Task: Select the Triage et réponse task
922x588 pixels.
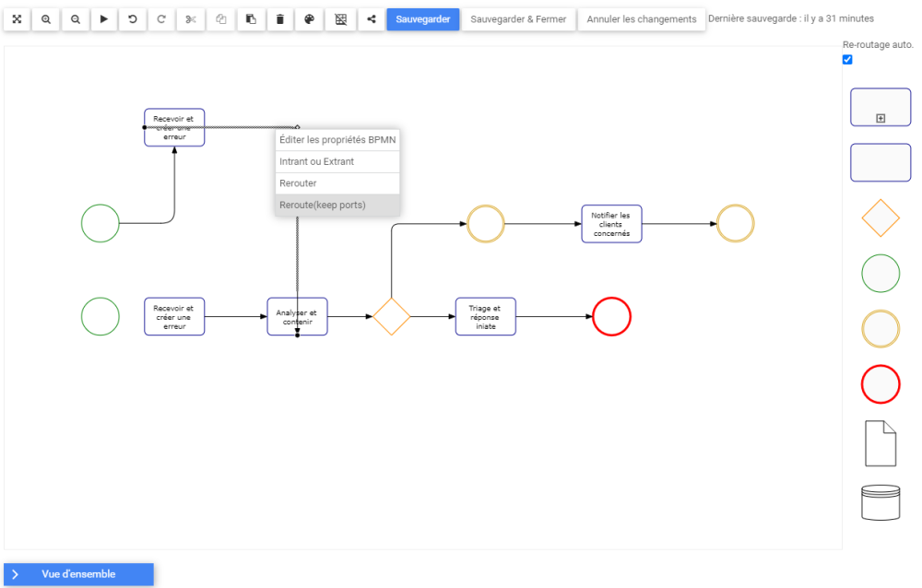Action: point(486,317)
